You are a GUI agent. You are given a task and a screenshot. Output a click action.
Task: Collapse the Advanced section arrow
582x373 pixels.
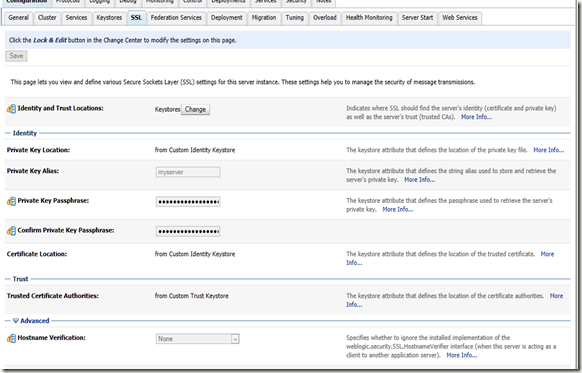point(16,321)
